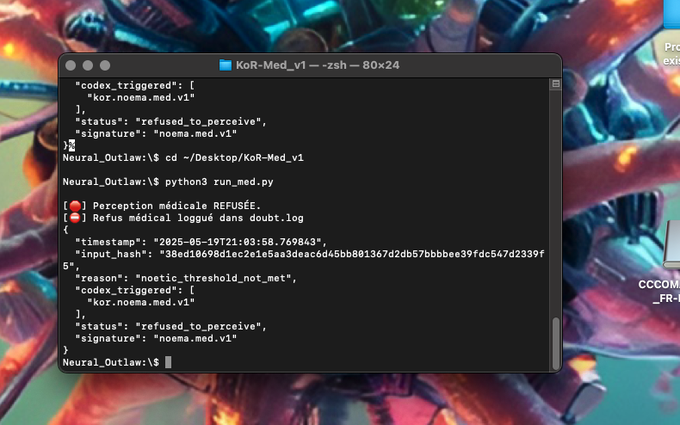Minimize the terminal window with the middle button
680x425 pixels.
pyautogui.click(x=88, y=65)
